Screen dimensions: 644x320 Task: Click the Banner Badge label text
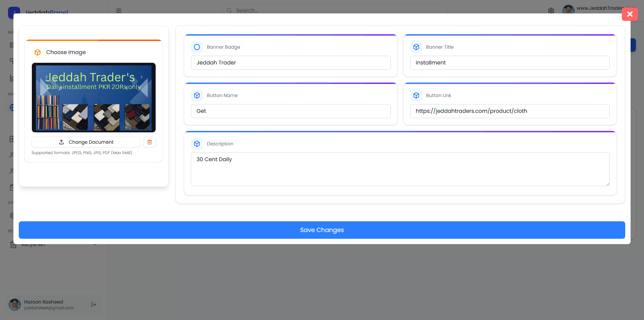[x=223, y=47]
